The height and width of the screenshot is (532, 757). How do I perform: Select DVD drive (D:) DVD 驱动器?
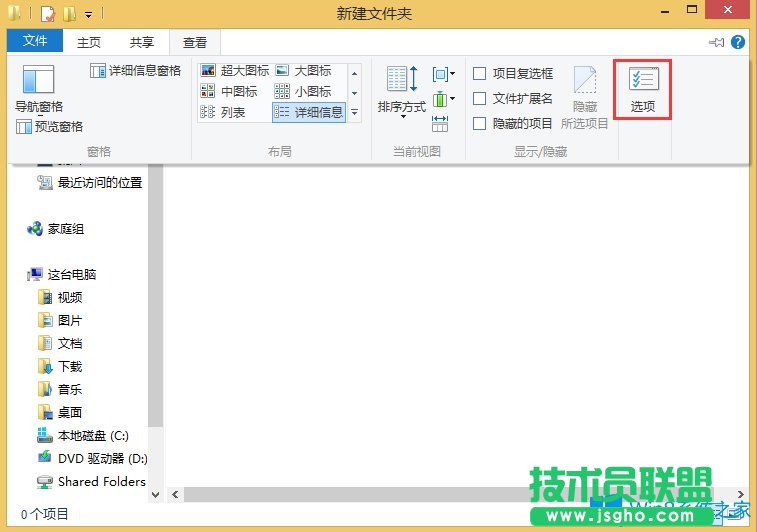(92, 458)
